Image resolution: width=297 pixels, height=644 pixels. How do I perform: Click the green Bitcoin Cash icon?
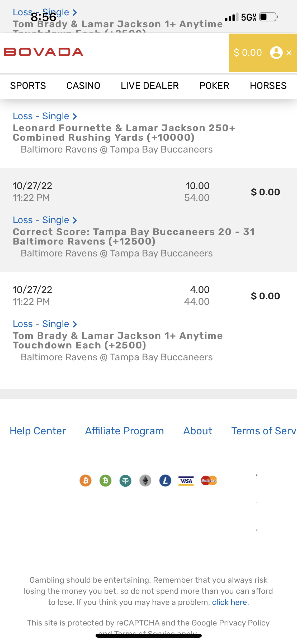105,480
